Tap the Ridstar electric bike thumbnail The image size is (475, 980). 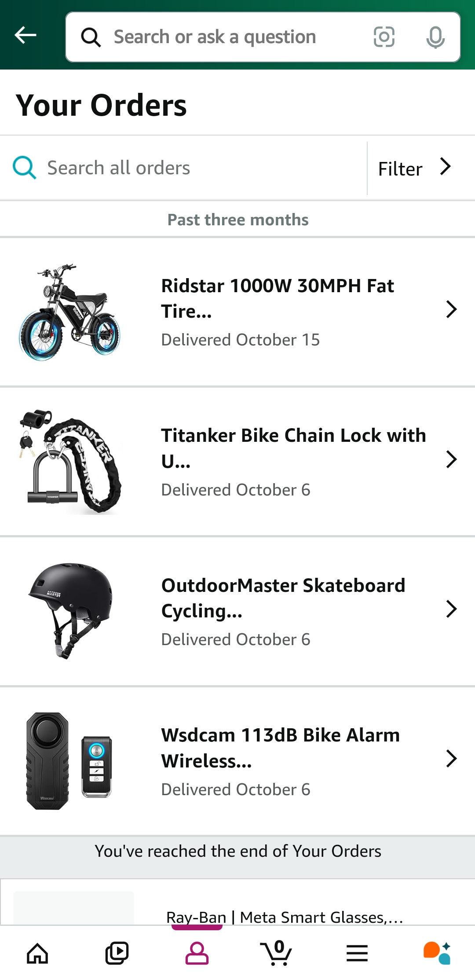click(x=69, y=312)
